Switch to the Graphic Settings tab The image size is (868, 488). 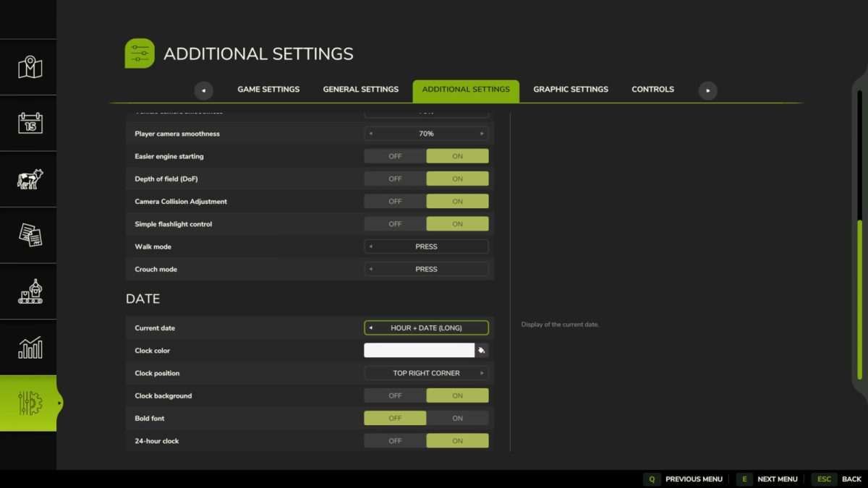coord(571,89)
